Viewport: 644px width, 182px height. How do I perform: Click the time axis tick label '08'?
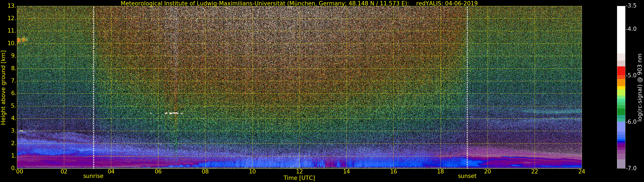click(205, 172)
